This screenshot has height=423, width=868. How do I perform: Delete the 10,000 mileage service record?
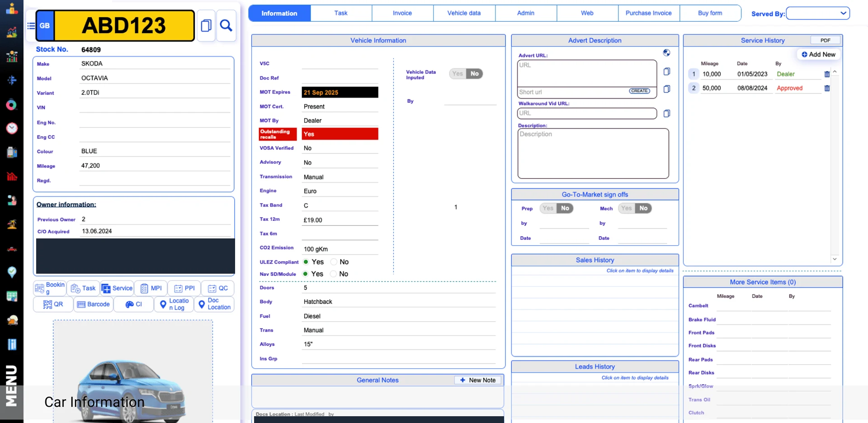(827, 74)
